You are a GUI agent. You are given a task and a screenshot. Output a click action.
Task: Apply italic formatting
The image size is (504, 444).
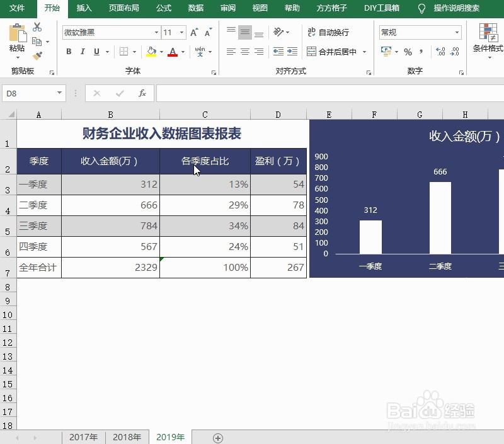pyautogui.click(x=83, y=52)
